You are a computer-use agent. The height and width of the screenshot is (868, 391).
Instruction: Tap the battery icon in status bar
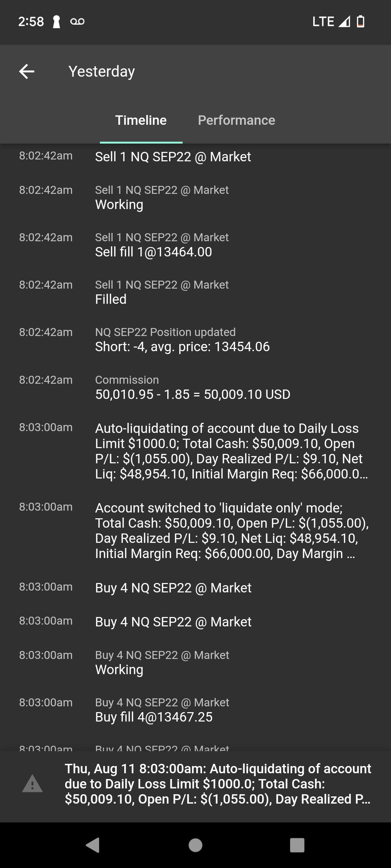click(x=361, y=21)
